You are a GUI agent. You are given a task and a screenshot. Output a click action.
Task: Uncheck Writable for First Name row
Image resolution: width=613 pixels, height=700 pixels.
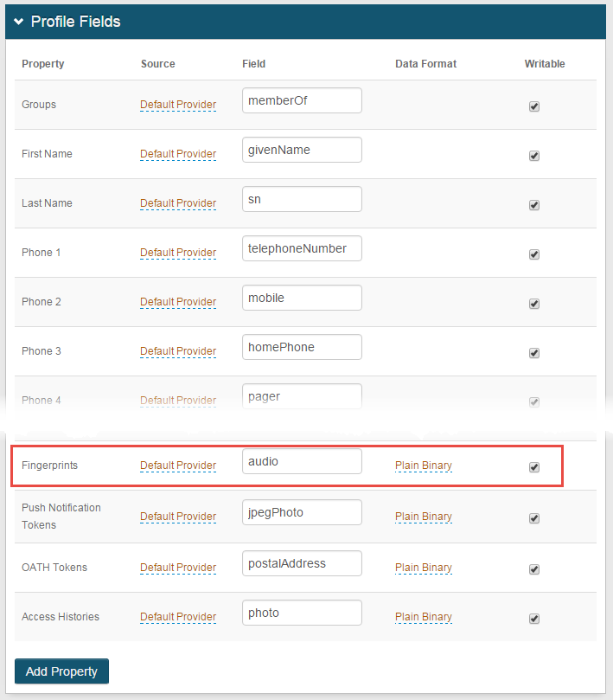pyautogui.click(x=533, y=156)
